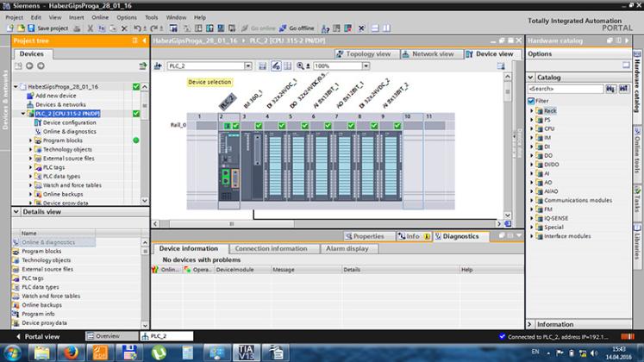Click green check beside HabezGipsProga project
This screenshot has width=644, height=362.
(x=136, y=86)
